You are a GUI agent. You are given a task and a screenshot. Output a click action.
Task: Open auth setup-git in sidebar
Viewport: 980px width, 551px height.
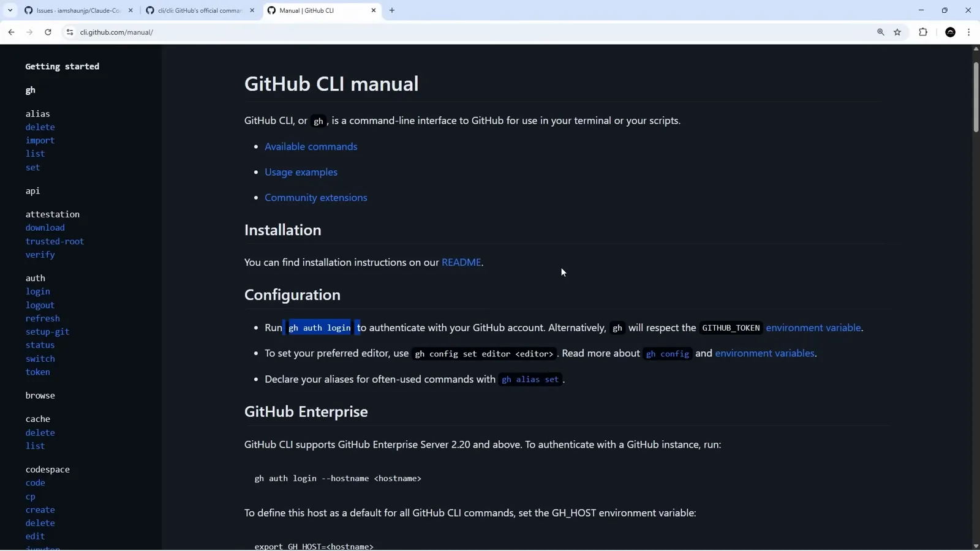[47, 332]
